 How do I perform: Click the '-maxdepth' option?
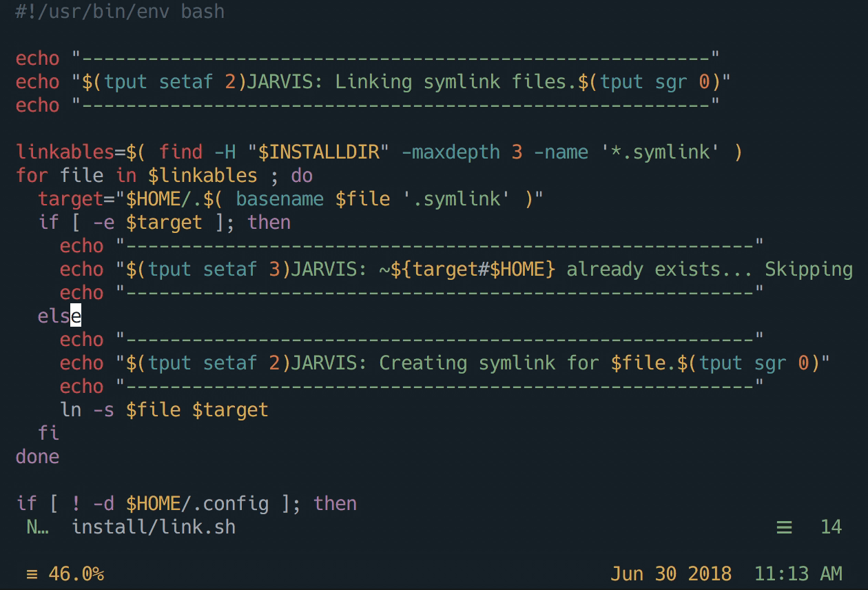451,152
